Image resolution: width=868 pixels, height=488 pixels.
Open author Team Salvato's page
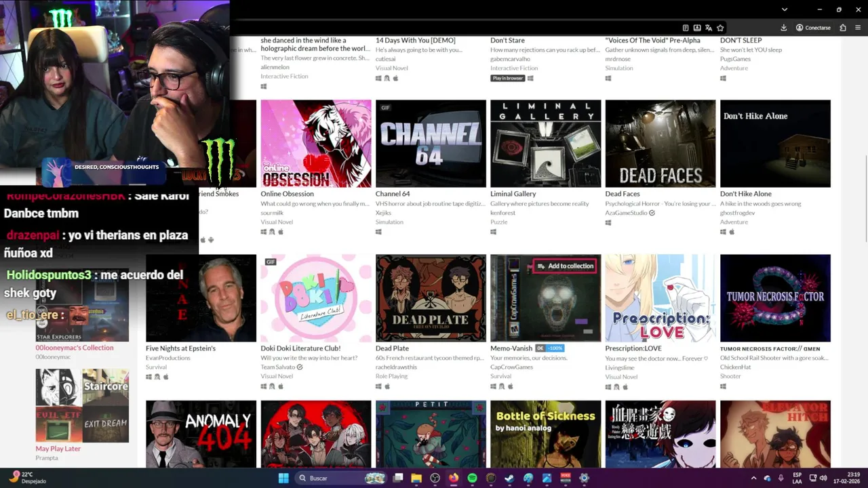pyautogui.click(x=278, y=367)
